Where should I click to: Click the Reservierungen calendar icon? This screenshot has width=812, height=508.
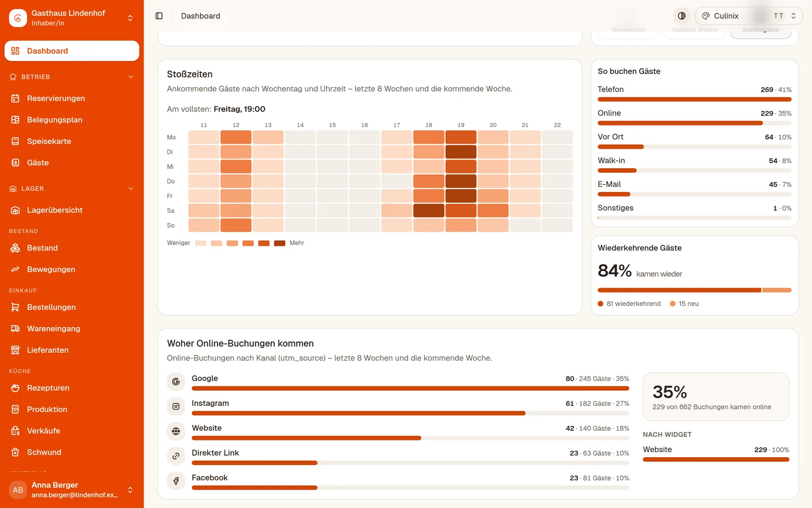pos(15,98)
